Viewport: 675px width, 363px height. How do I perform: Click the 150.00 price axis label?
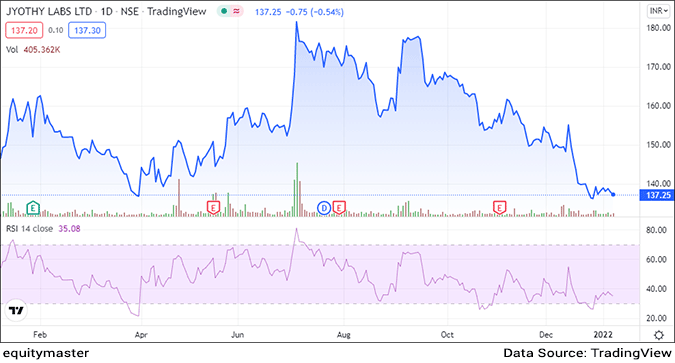[x=659, y=145]
